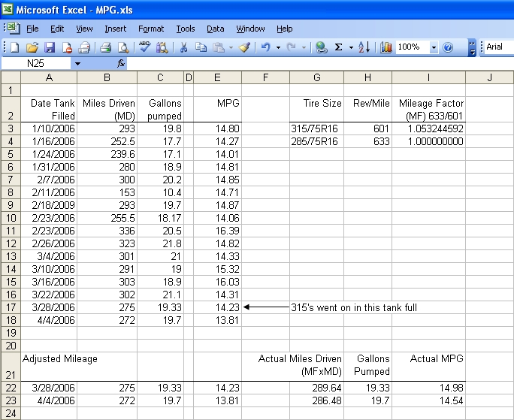The image size is (514, 420).
Task: Sort Ascending with A-Z icon
Action: tap(364, 47)
